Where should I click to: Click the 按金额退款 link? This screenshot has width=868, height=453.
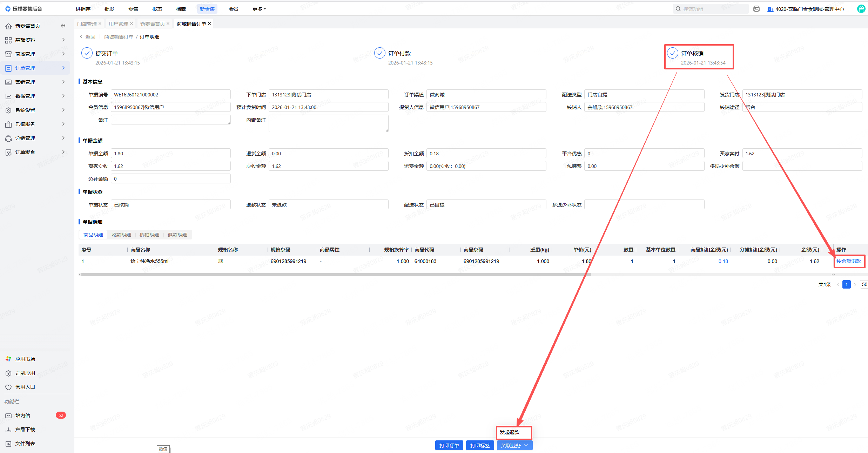848,261
